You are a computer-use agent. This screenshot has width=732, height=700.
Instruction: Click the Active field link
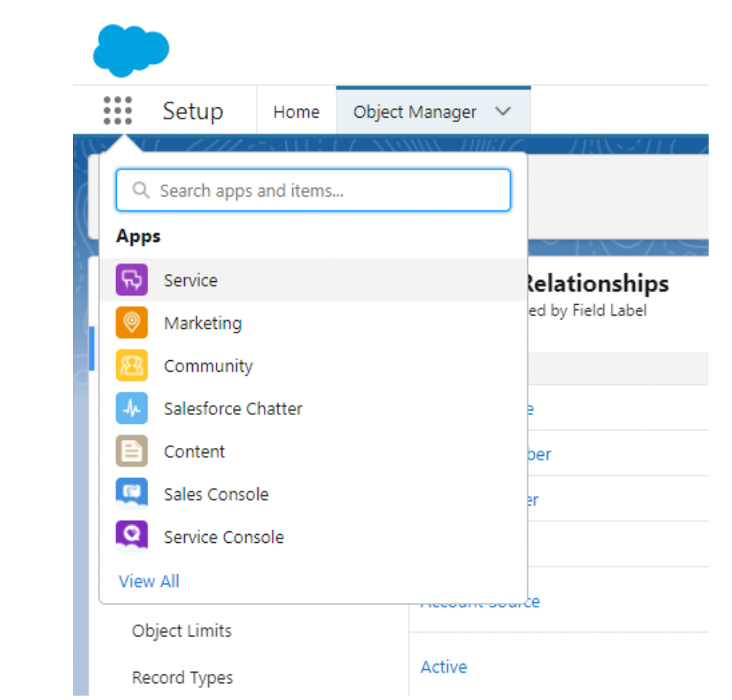443,666
